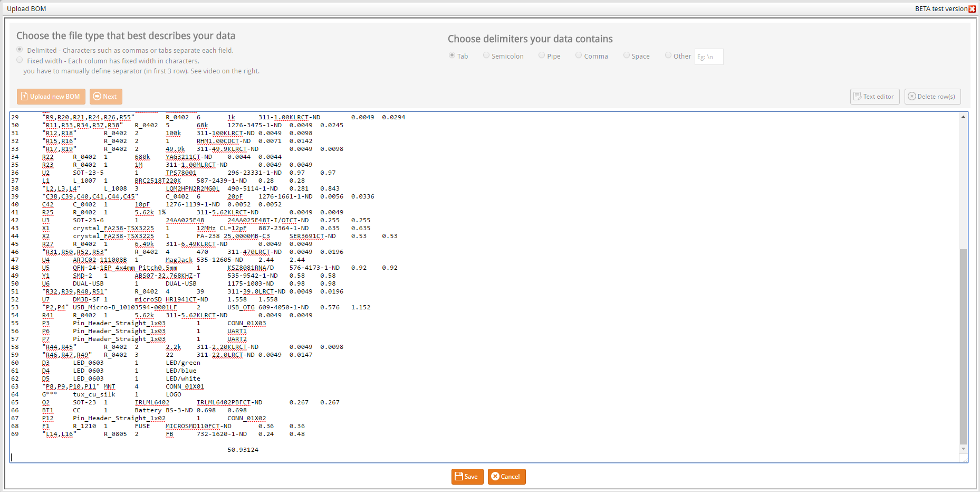Click the text LED/blue

181,371
